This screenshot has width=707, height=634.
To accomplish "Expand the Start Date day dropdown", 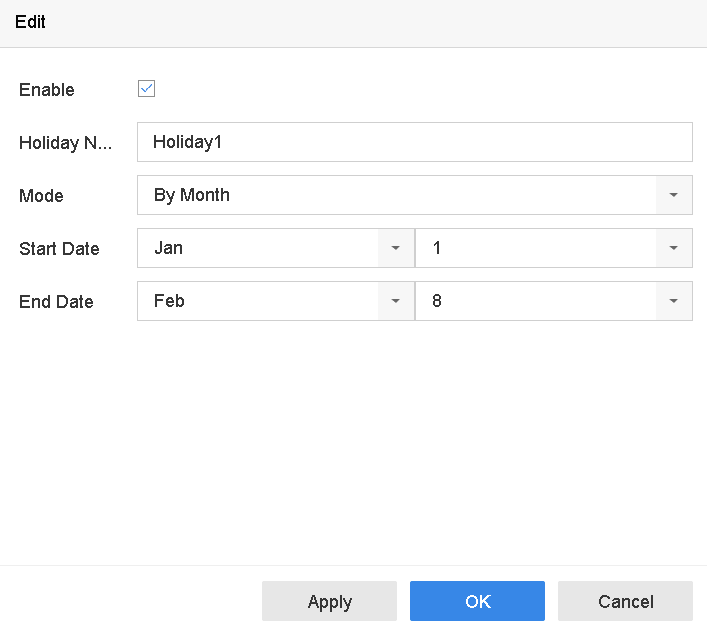I will point(554,248).
